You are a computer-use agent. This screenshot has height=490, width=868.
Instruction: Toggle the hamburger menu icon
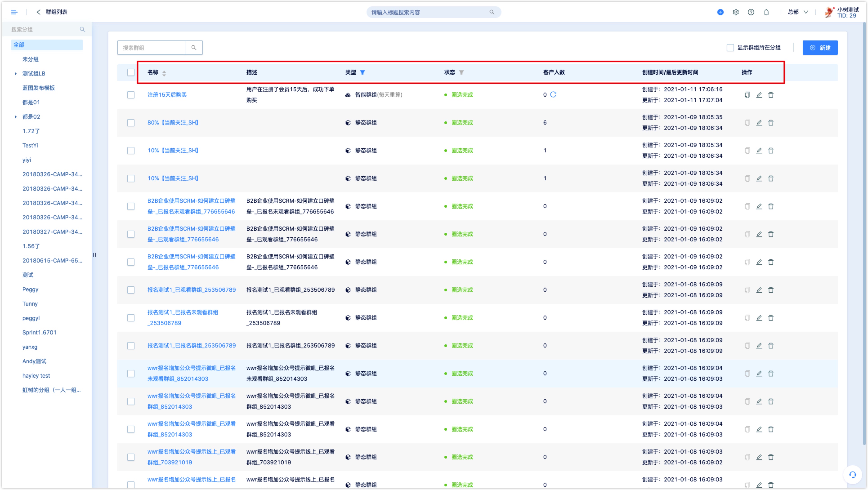(x=14, y=12)
